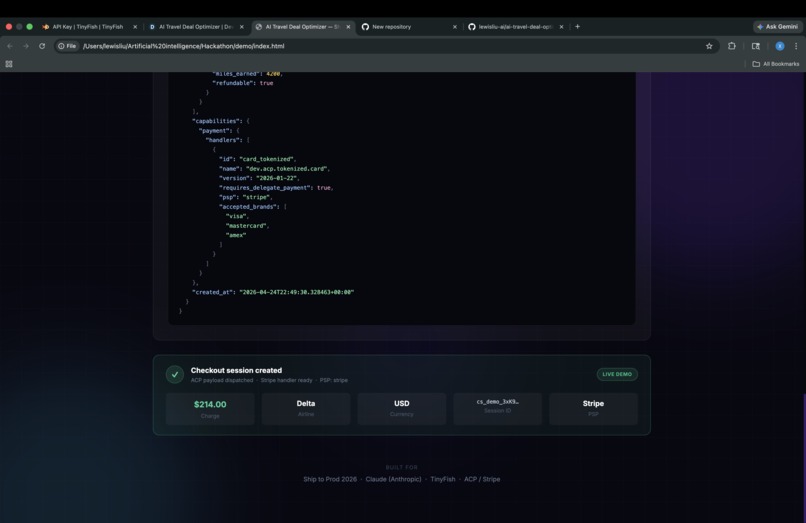Select the active AI Travel Deal Optimizer tab

[x=302, y=27]
